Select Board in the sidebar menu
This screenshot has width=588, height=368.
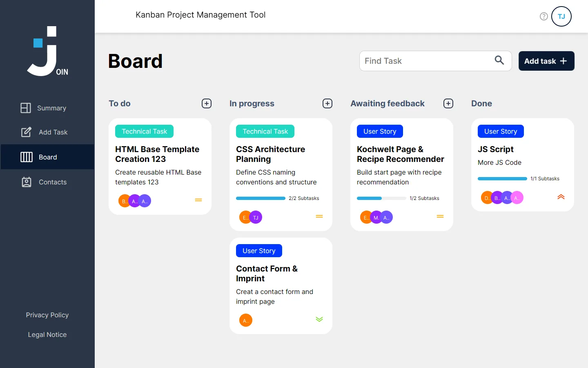coord(47,157)
